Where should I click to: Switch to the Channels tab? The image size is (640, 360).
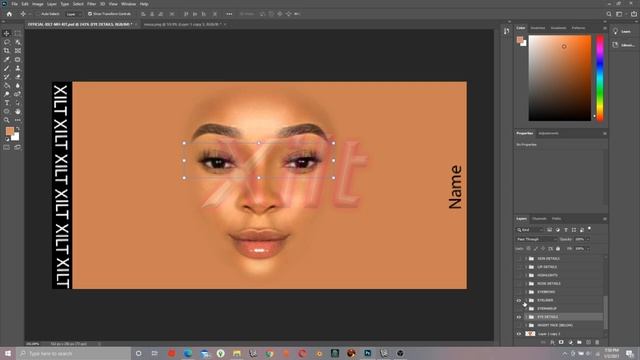click(x=539, y=219)
